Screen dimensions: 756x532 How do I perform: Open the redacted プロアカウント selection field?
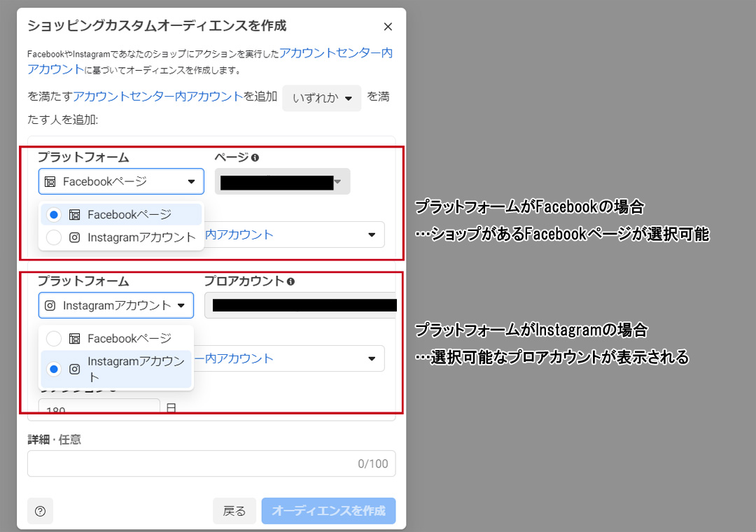click(301, 305)
